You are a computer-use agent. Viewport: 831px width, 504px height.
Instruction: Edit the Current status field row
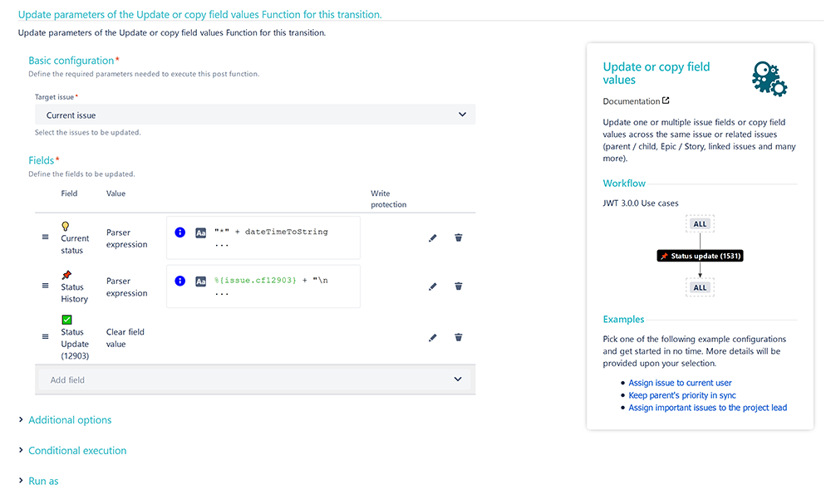(432, 238)
